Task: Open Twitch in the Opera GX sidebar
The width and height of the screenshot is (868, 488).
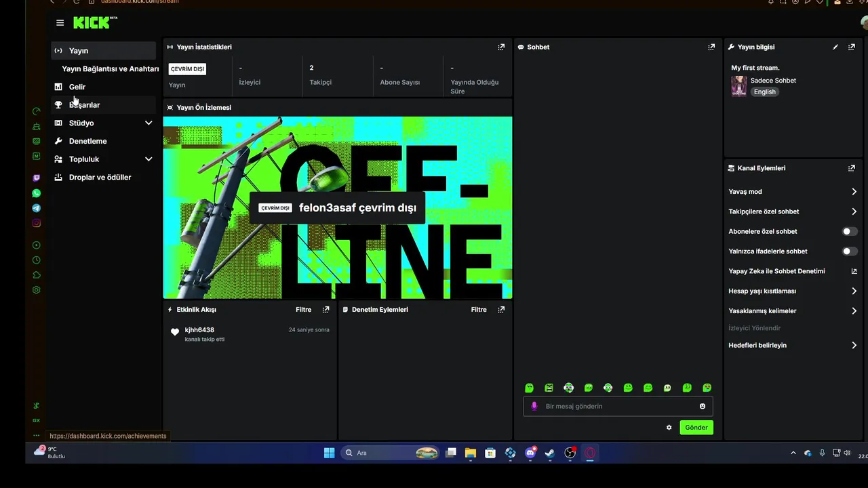Action: coord(37,178)
